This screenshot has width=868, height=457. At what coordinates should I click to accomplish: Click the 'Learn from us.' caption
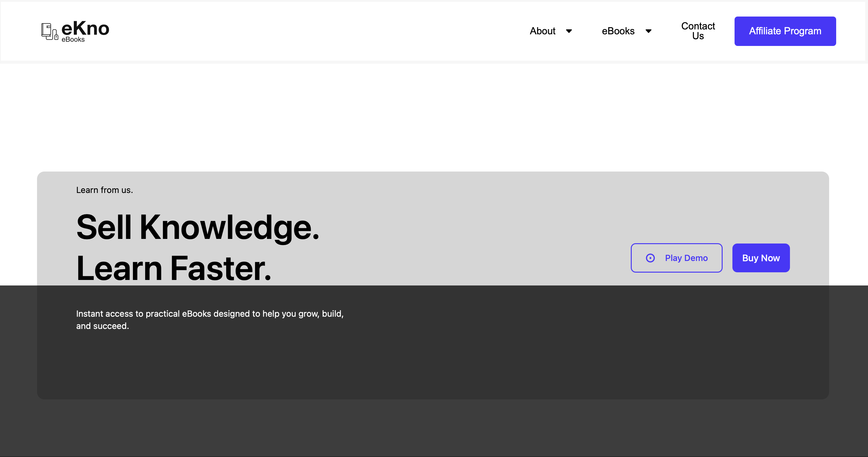104,190
